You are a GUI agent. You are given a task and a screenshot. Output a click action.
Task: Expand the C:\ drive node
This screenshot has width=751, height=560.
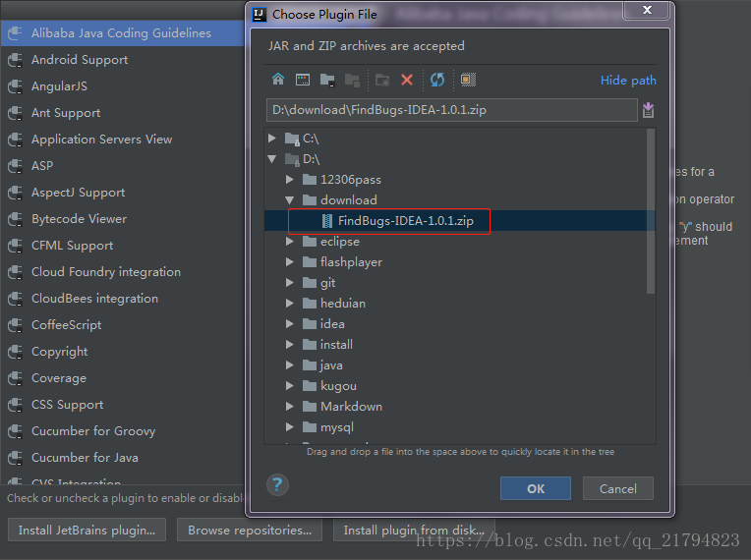[x=272, y=138]
